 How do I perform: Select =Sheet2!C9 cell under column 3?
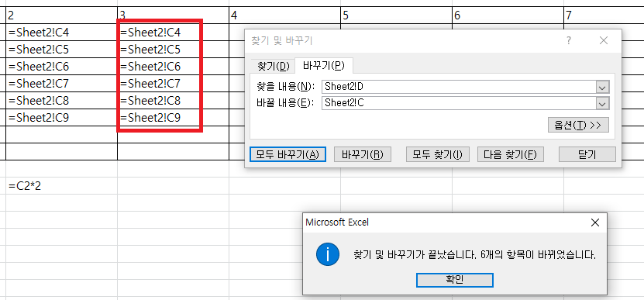click(173, 118)
